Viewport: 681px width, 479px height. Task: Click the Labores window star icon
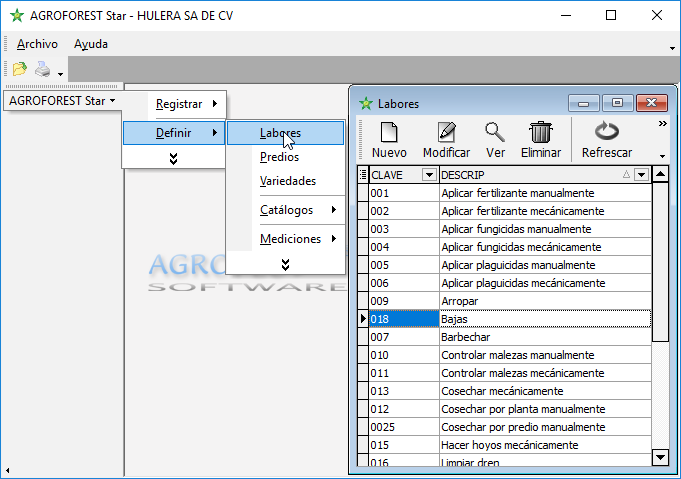point(366,104)
